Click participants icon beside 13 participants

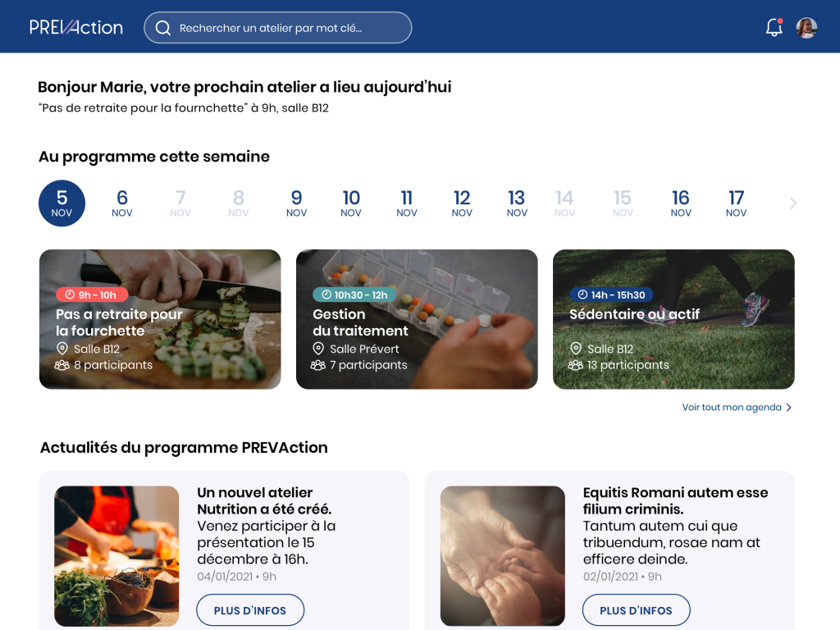(x=575, y=365)
